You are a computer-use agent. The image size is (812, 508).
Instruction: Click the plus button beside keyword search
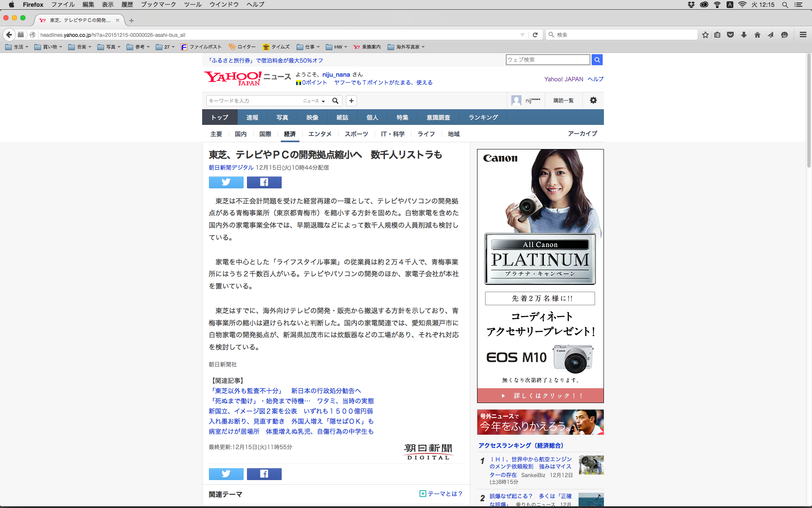[351, 101]
